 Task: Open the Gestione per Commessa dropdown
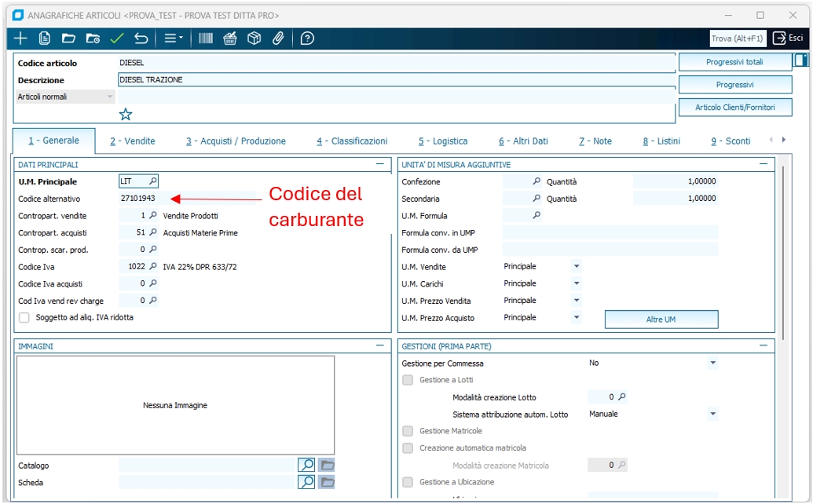click(x=712, y=363)
